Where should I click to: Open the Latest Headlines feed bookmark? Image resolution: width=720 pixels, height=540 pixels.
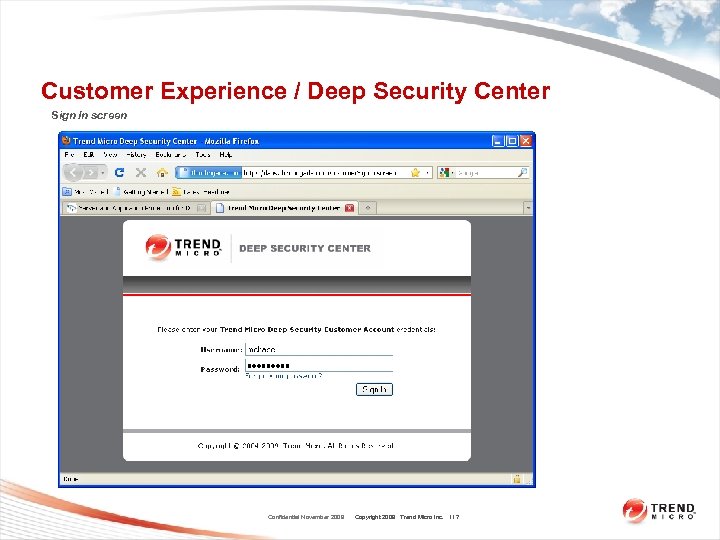[x=201, y=191]
